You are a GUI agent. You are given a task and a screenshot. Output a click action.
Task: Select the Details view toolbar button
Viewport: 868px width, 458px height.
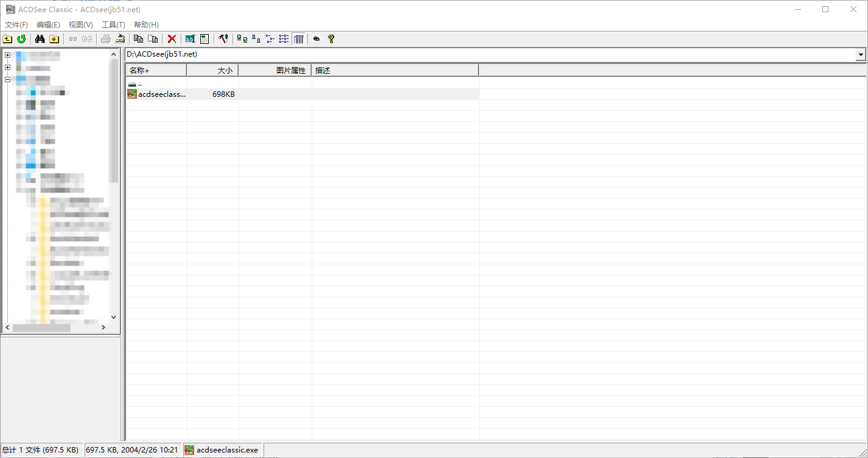point(298,39)
